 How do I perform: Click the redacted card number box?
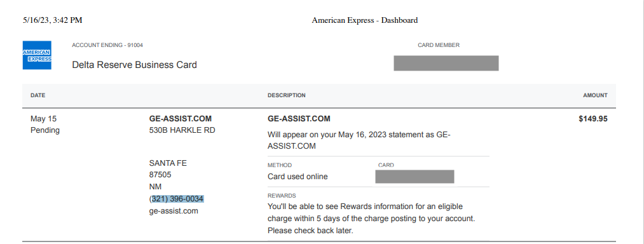(x=415, y=176)
